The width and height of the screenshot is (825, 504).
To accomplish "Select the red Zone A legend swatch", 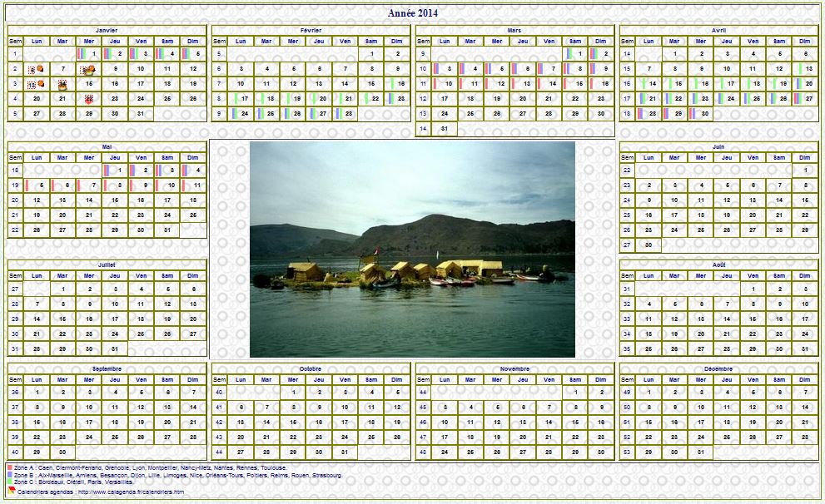I will [x=10, y=468].
